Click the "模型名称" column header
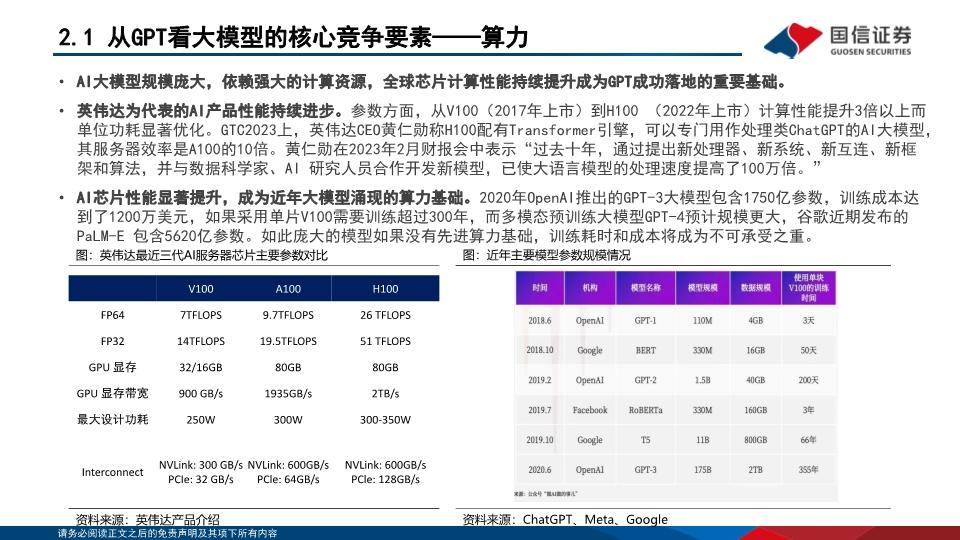 pos(645,288)
